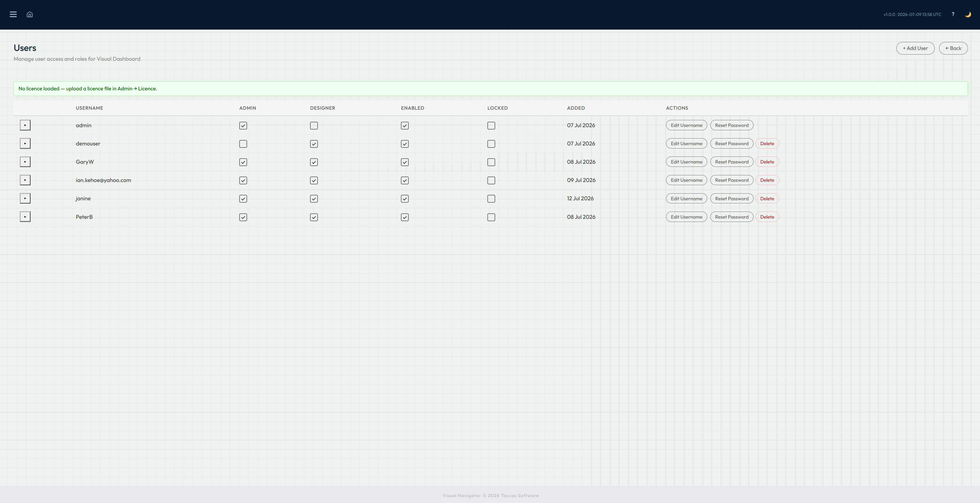980x503 pixels.
Task: Uncheck Admin for GaryW
Action: coord(243,162)
